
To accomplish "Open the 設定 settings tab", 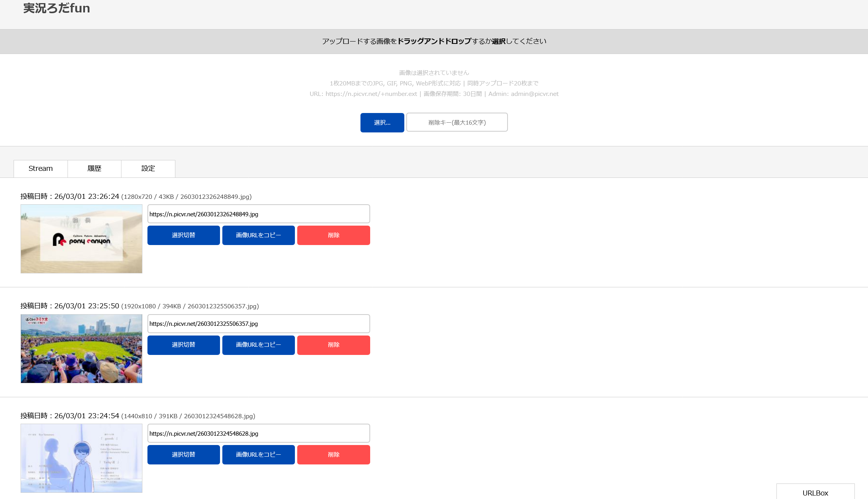I will tap(148, 169).
